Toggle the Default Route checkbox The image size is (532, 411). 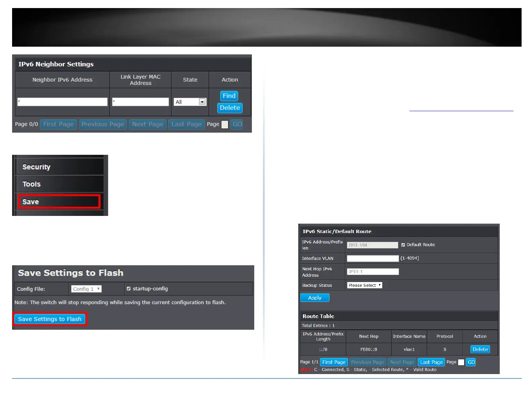(x=403, y=245)
